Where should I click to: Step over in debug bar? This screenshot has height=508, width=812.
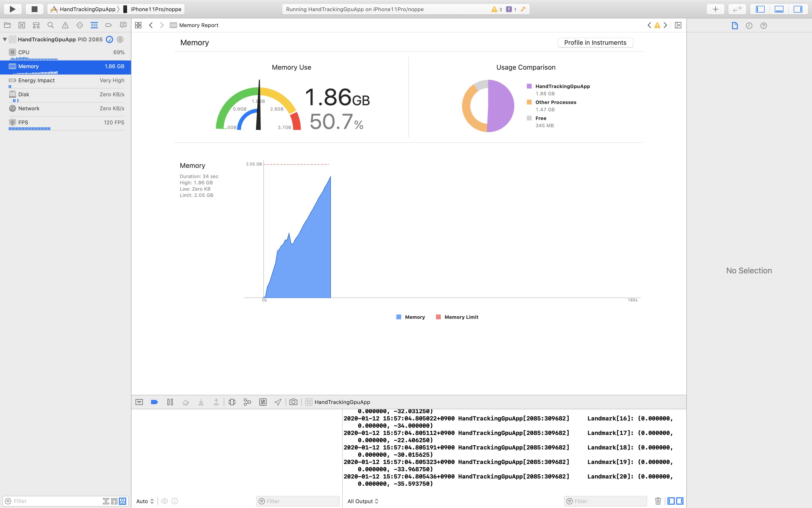186,402
